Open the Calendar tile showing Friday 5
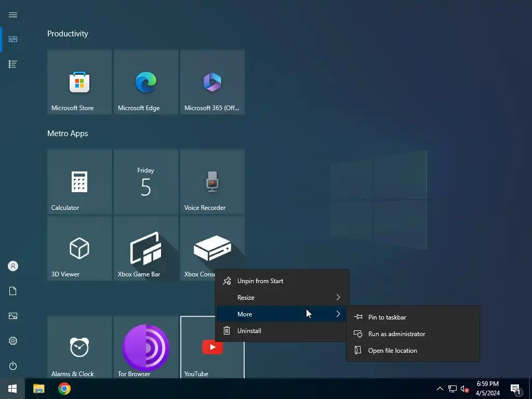Screen dimensions: 532x399 click(146, 182)
